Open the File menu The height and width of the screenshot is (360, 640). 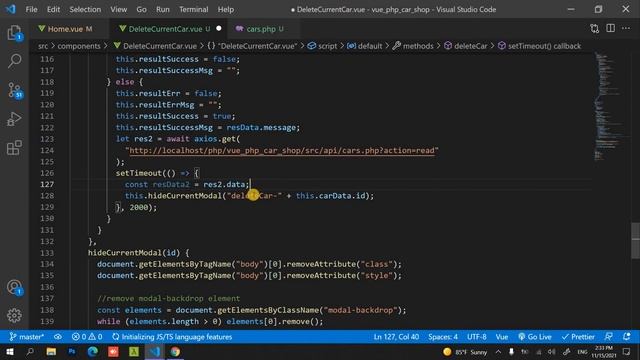coord(31,9)
